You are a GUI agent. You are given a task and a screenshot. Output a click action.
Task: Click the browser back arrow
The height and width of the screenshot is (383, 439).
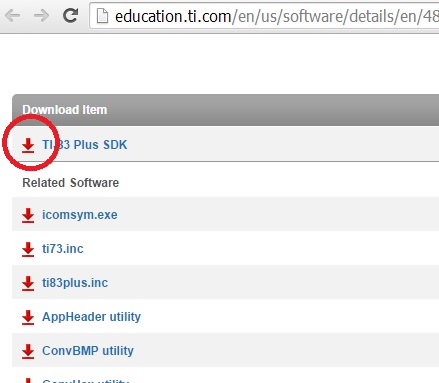pos(13,15)
